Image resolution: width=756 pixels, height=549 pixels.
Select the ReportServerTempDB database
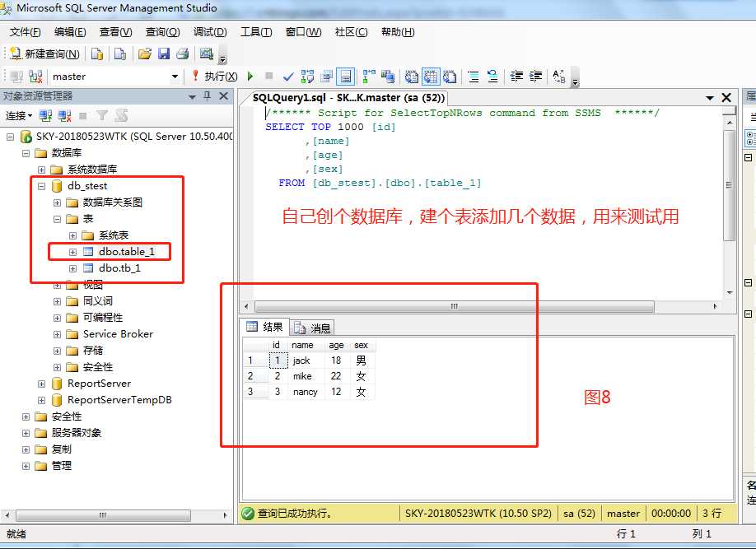tap(119, 400)
